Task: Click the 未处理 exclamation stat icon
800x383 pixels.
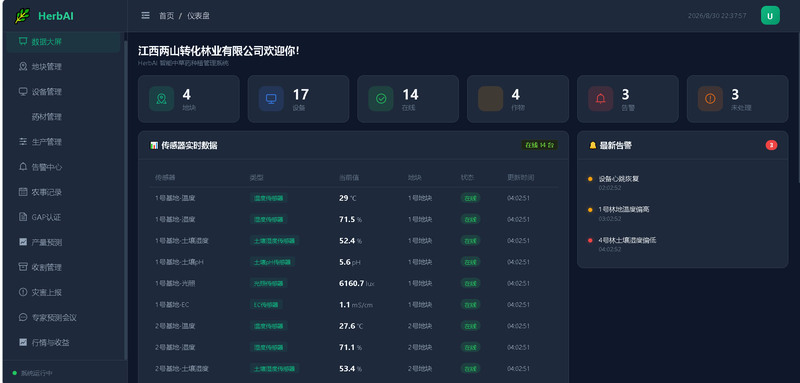Action: point(710,99)
